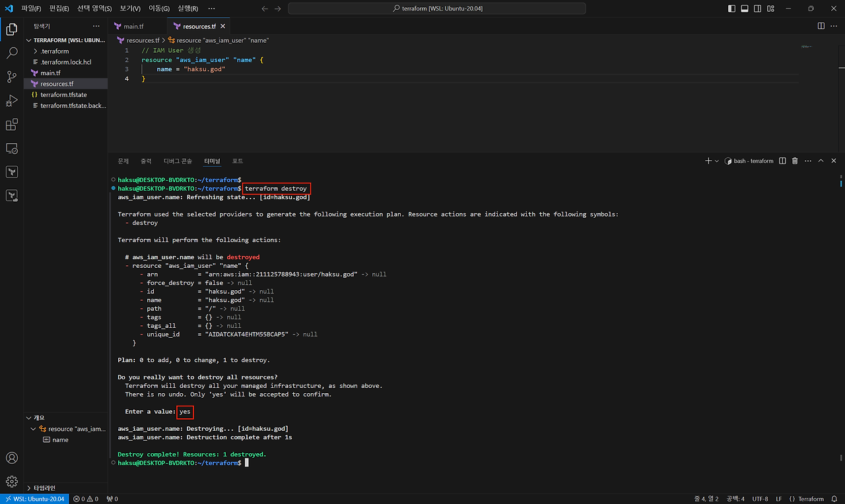Click the command center search box
Viewport: 845px width, 504px height.
437,9
